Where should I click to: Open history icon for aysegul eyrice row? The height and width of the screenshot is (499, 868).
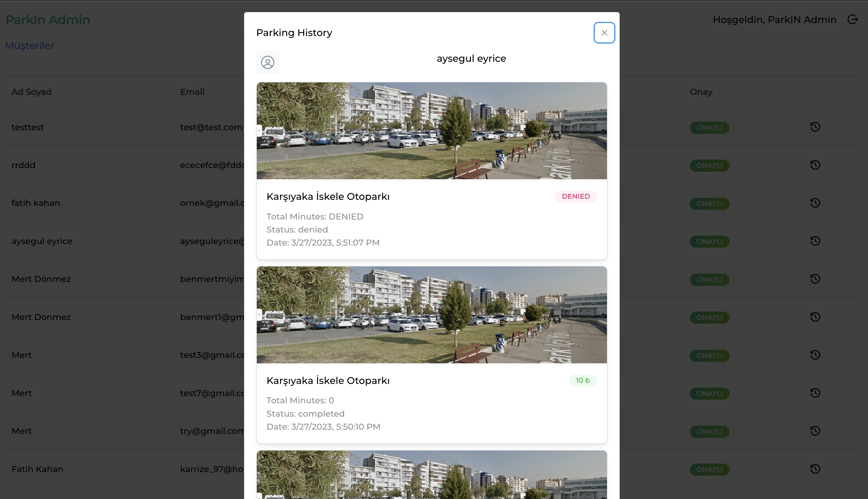click(816, 241)
